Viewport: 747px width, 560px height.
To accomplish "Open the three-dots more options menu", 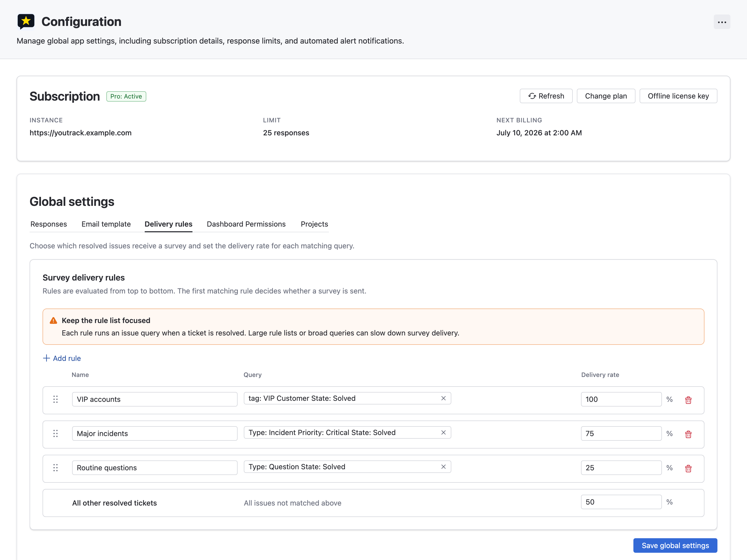I will tap(722, 22).
